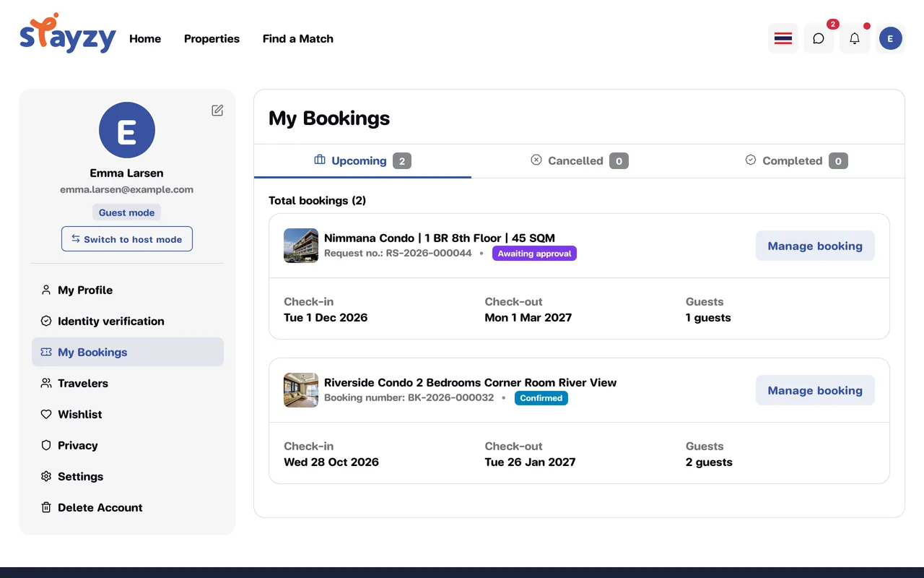Select Delete Account in the sidebar
The image size is (924, 578).
[128, 507]
